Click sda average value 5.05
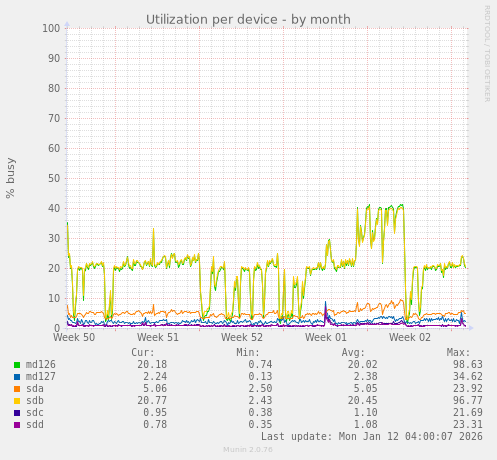The image size is (497, 460). tap(365, 389)
